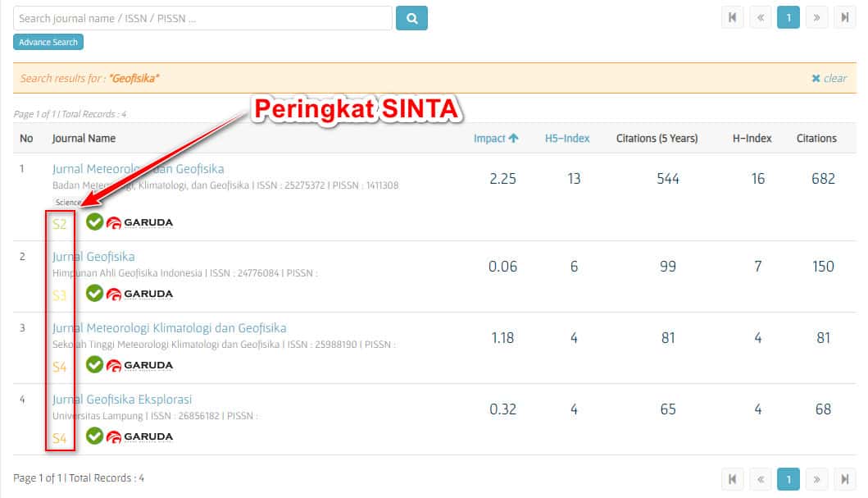Viewport: 868px width, 498px height.
Task: Select page 1 in top pagination
Action: [788, 18]
